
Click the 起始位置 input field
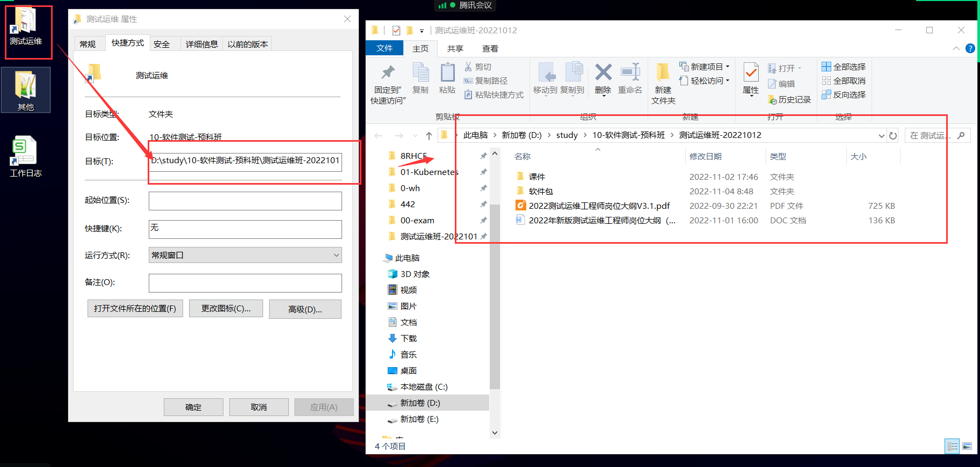245,201
